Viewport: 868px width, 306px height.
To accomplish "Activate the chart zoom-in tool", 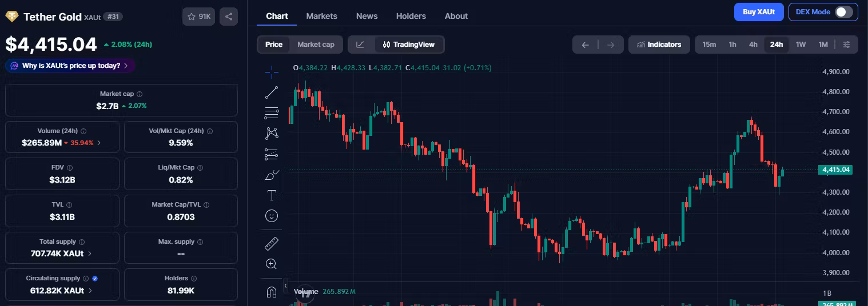I will tap(272, 264).
